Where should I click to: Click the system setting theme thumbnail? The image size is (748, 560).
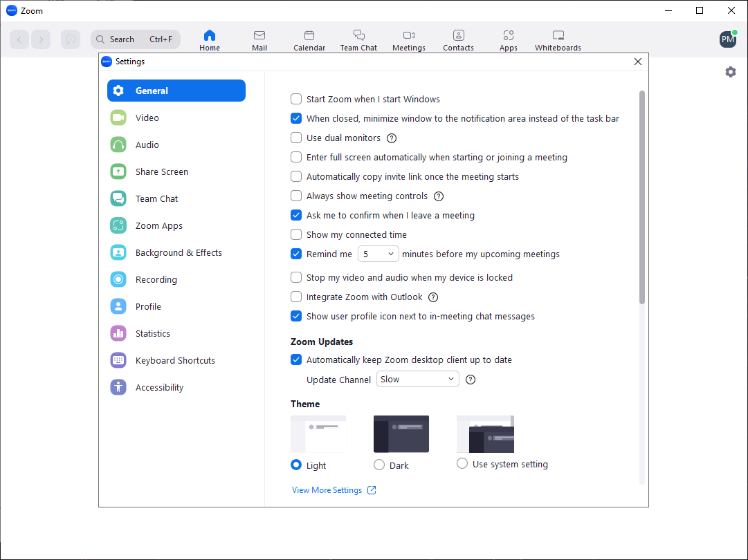(x=485, y=434)
